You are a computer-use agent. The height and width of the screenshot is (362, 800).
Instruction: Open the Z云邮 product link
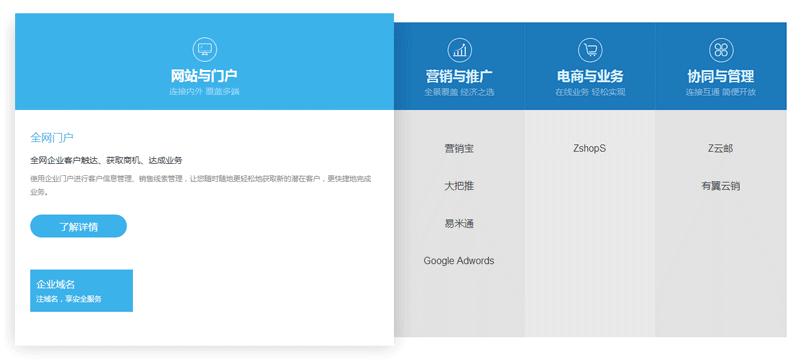(720, 148)
